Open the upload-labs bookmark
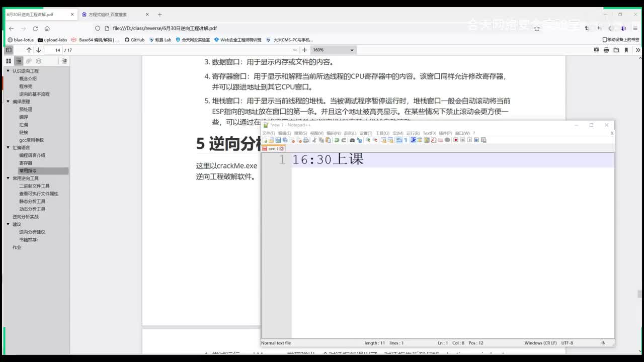The image size is (644, 362). [x=52, y=40]
